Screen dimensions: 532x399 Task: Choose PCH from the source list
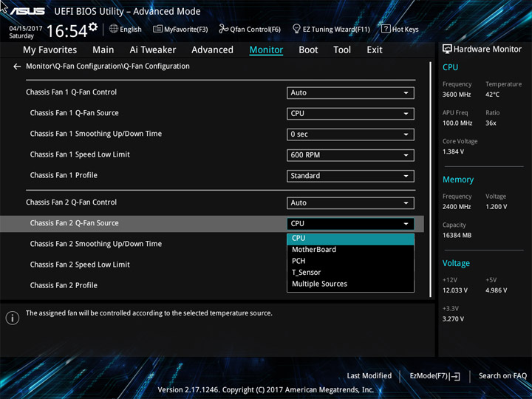[350, 261]
